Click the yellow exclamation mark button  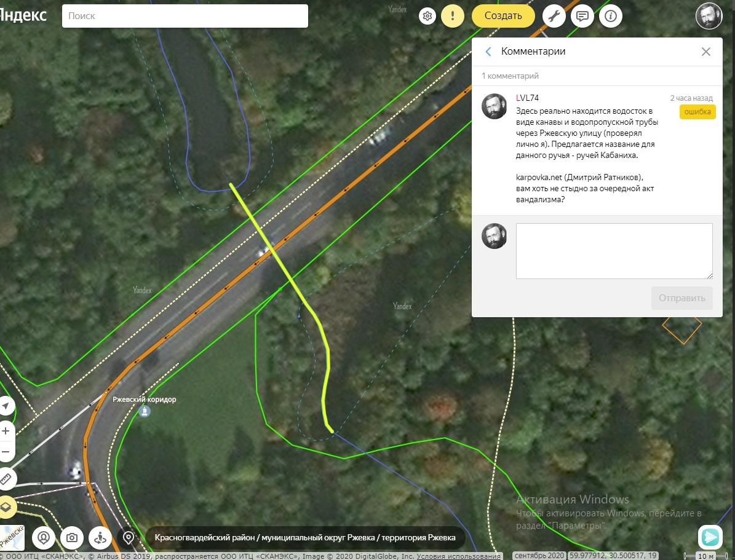tap(453, 16)
